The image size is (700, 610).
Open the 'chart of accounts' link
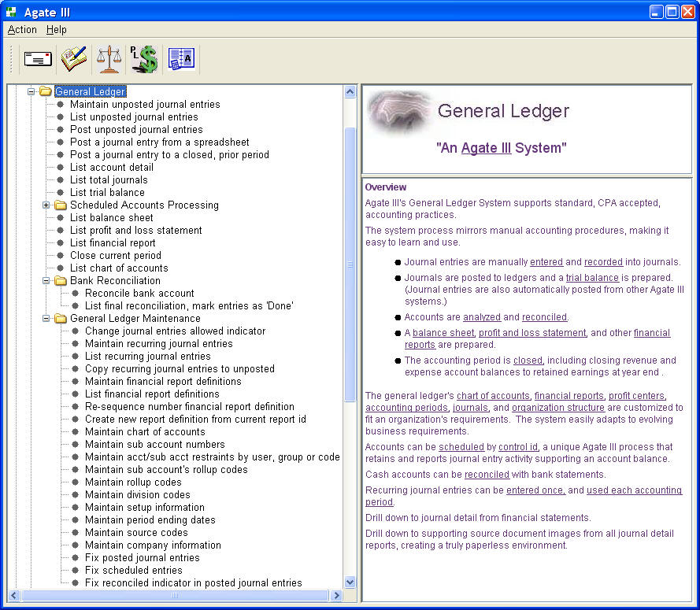493,396
